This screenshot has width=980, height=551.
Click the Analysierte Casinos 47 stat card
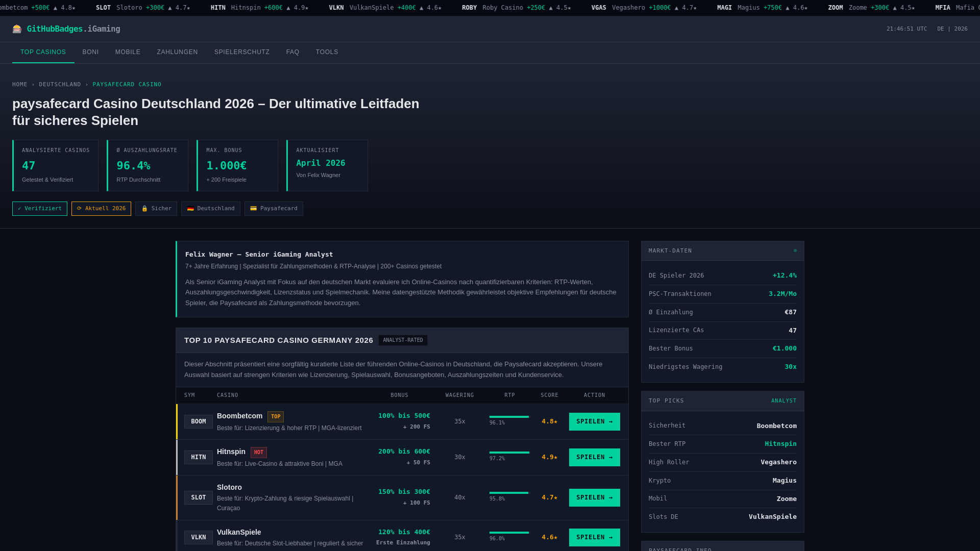pyautogui.click(x=55, y=166)
